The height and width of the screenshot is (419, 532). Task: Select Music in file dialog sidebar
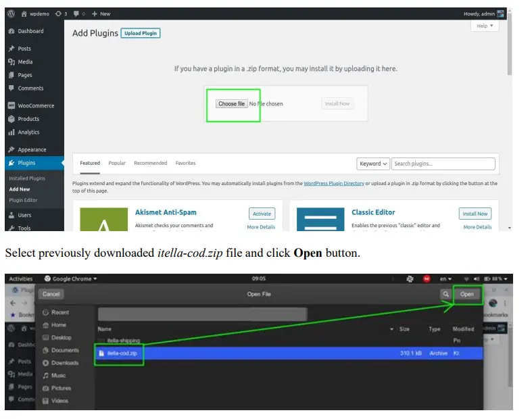54,375
